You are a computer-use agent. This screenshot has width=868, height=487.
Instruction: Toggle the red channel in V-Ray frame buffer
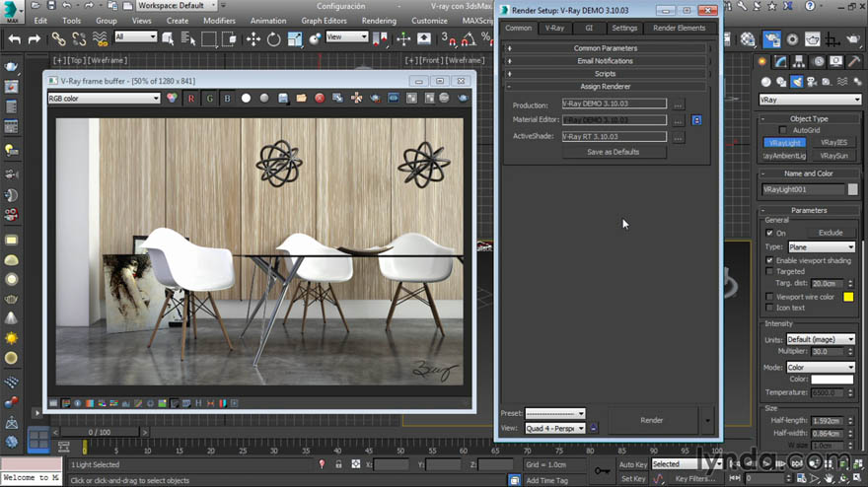[191, 99]
